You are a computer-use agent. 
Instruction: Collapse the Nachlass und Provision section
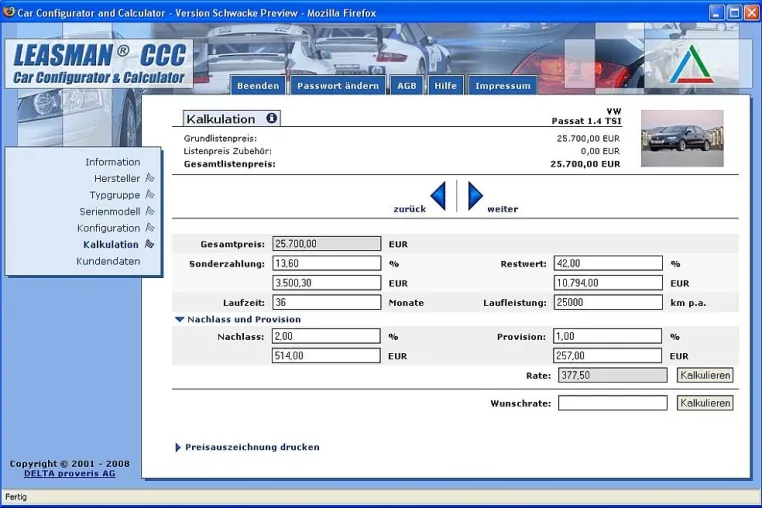click(x=179, y=319)
